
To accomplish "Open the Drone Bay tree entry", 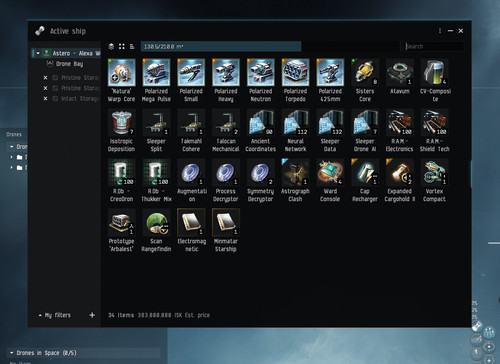I will 69,64.
